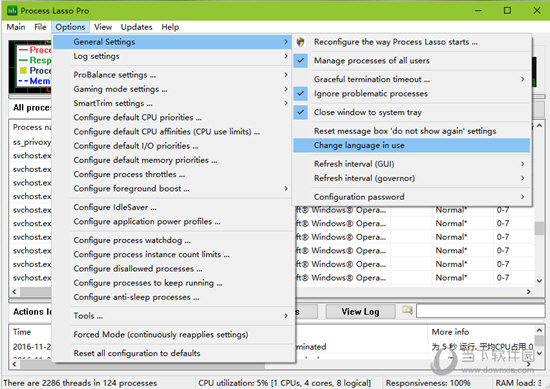Uncheck Manage processes of all users

pos(301,60)
